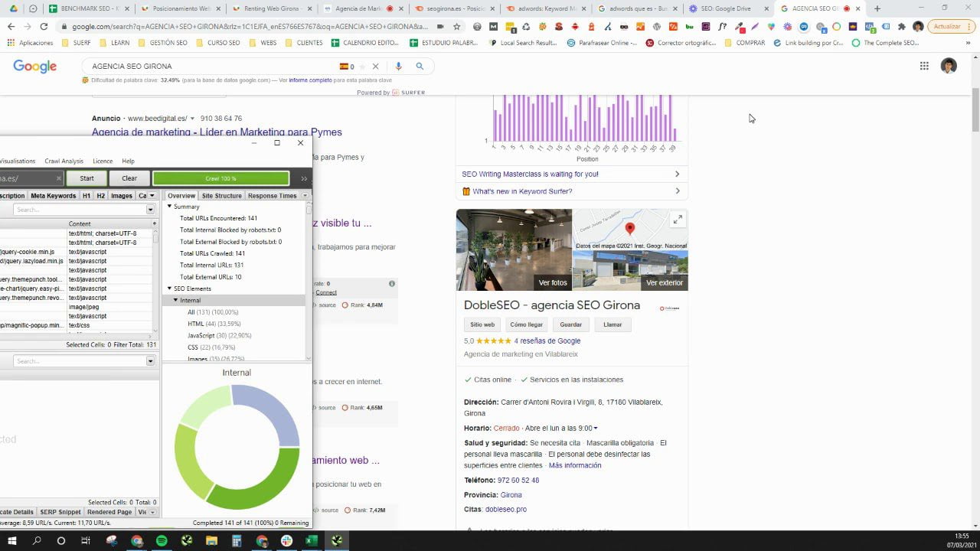980x551 pixels.
Task: Reload the page in Chrome
Action: click(x=44, y=26)
